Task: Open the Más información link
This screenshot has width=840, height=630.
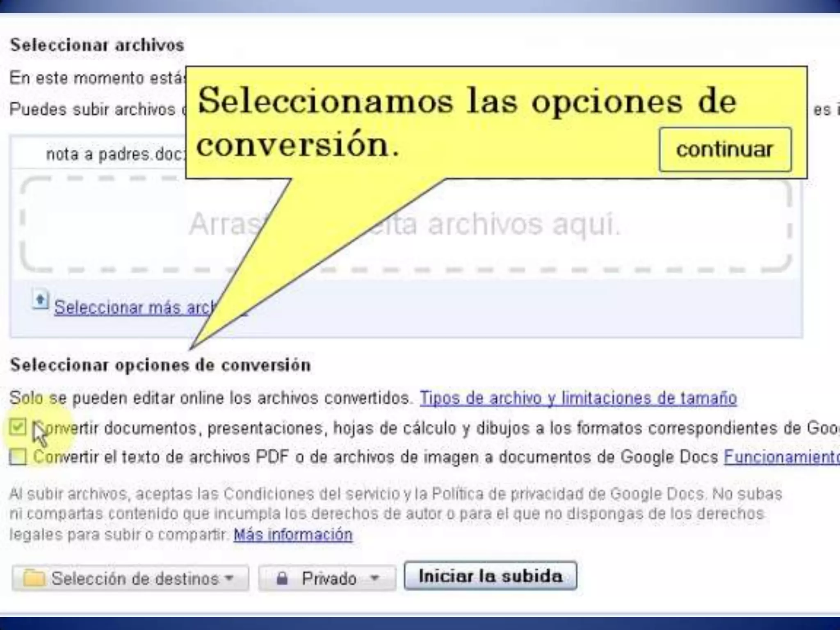Action: pos(293,534)
